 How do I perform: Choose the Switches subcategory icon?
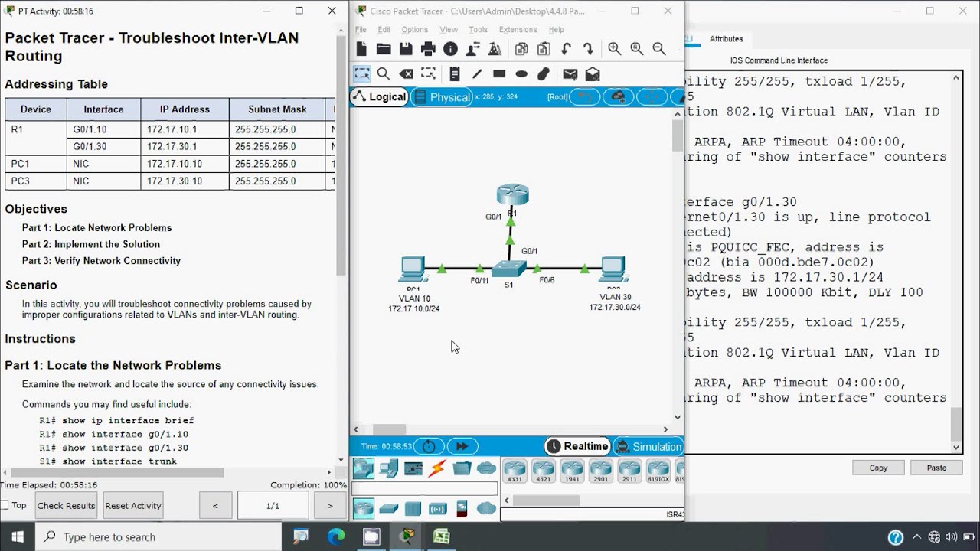(x=388, y=507)
